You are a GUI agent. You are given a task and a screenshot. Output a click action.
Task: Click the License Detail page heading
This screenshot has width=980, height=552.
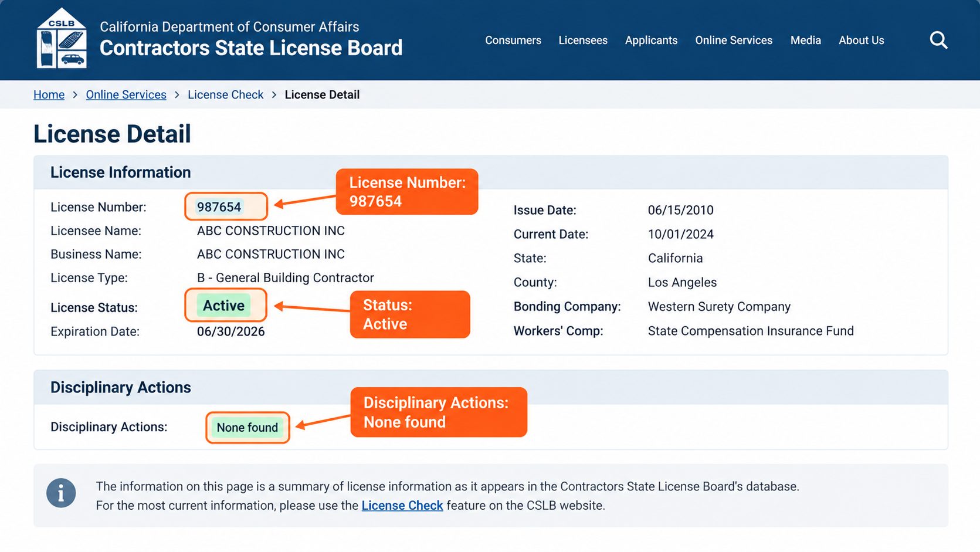[x=113, y=134]
